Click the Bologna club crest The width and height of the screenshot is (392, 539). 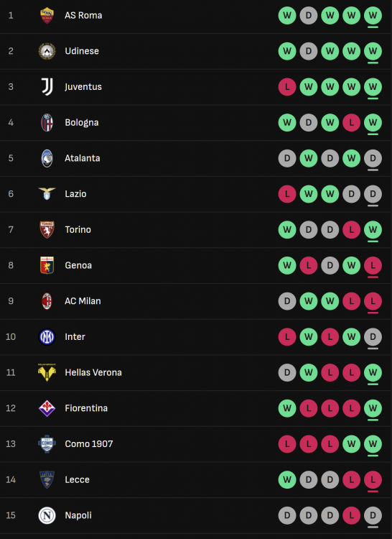[x=47, y=123]
